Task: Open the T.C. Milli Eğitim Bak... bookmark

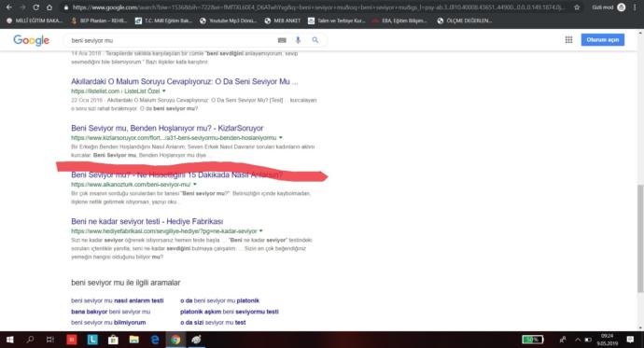Action: (163, 21)
